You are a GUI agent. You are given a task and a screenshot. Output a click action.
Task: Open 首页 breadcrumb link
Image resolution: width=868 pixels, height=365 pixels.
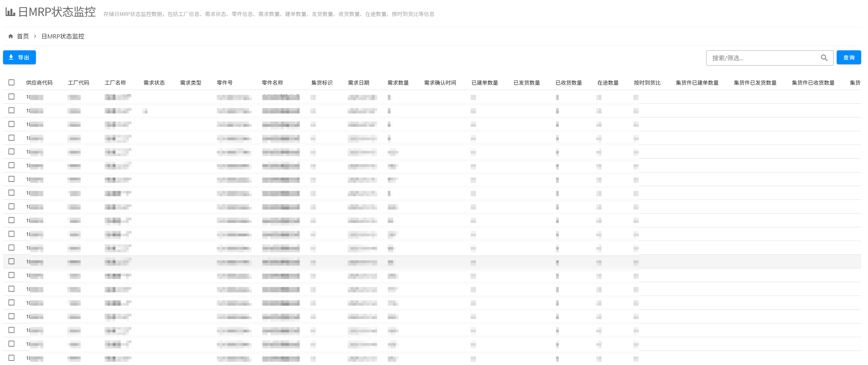click(23, 36)
